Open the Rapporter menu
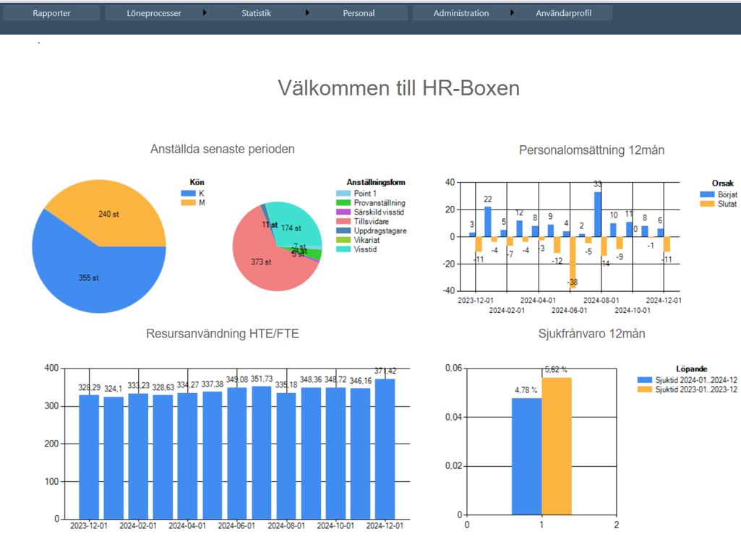The height and width of the screenshot is (560, 741). [x=51, y=13]
